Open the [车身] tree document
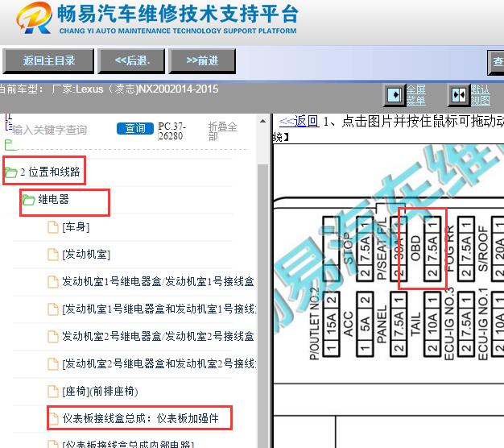This screenshot has height=448, width=504. 76,227
